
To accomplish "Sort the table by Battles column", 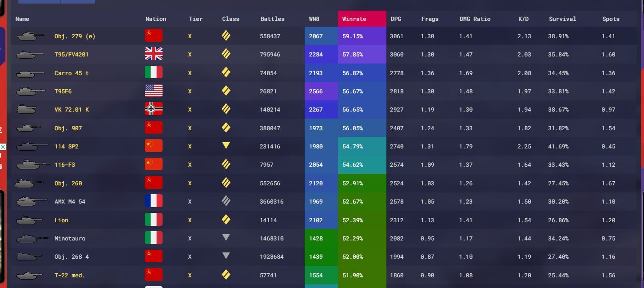I will (x=272, y=19).
